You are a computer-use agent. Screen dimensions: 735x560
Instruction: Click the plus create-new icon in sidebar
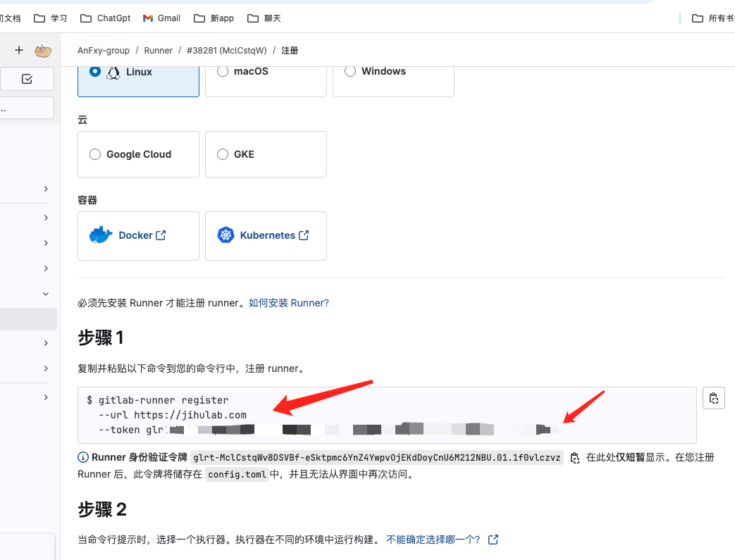[x=19, y=50]
